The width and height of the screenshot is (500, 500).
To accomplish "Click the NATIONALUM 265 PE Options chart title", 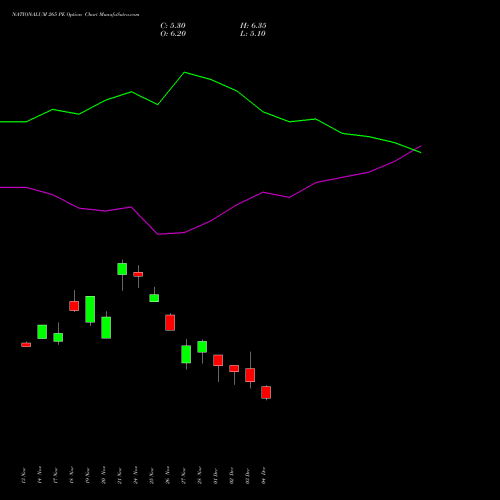I will tap(76, 15).
